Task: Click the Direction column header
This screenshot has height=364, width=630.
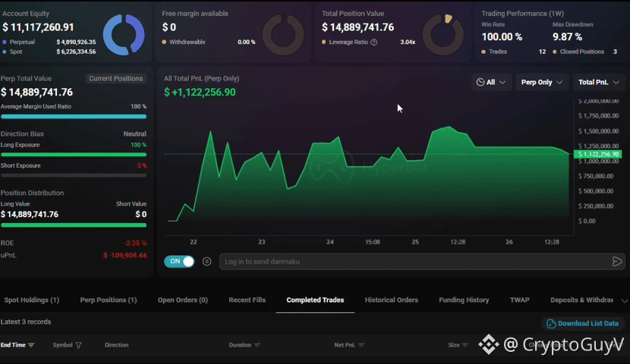Action: pyautogui.click(x=117, y=345)
